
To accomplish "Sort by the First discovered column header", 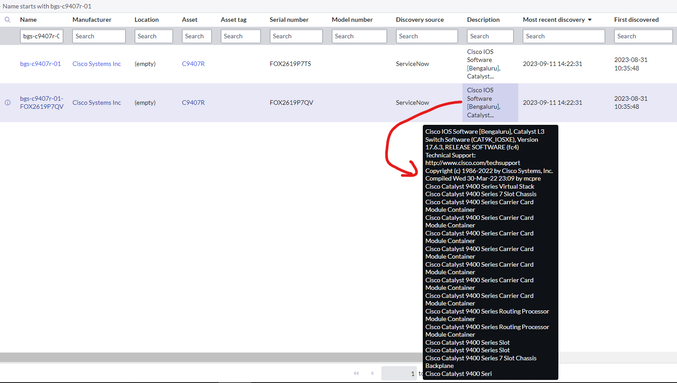I will pos(636,19).
